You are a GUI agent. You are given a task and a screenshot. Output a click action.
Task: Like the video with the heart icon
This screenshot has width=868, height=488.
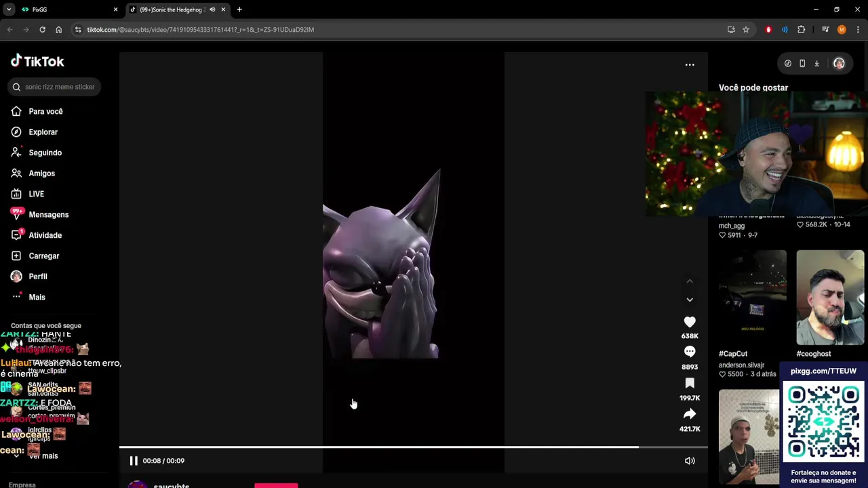690,323
